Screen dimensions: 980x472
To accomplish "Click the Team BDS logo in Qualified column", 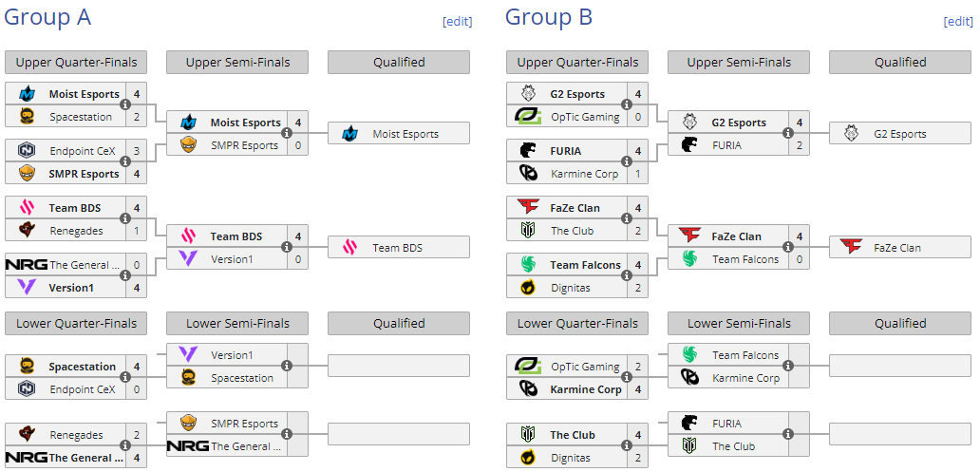I will click(349, 248).
